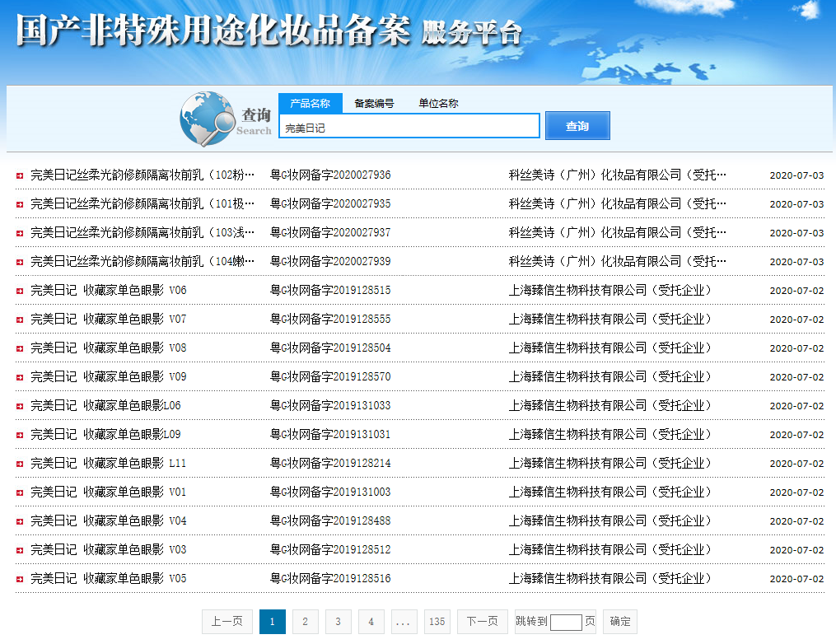Click record number 粤G妆网备字2020027936
This screenshot has width=836, height=644.
(x=330, y=175)
